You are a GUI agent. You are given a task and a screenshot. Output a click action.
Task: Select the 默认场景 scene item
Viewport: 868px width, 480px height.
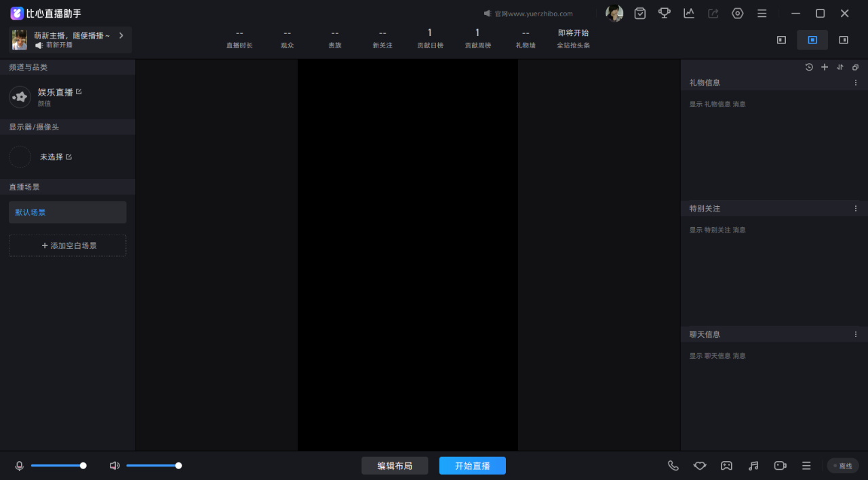point(67,212)
